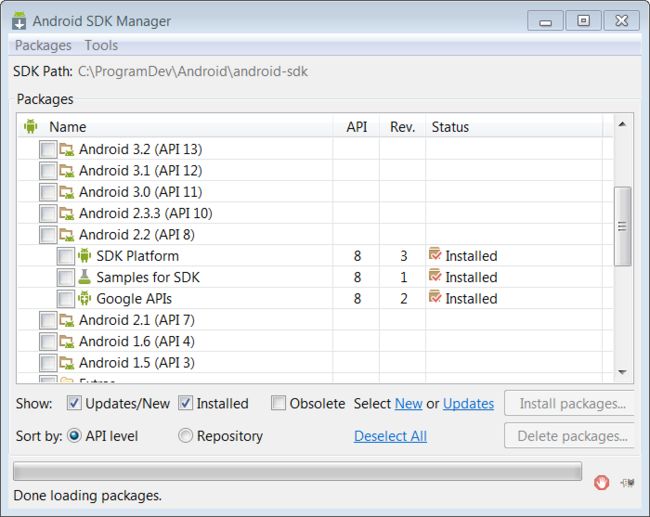Click the Android 3.0 (API 11) folder icon
Viewport: 650px width, 517px height.
click(x=66, y=192)
